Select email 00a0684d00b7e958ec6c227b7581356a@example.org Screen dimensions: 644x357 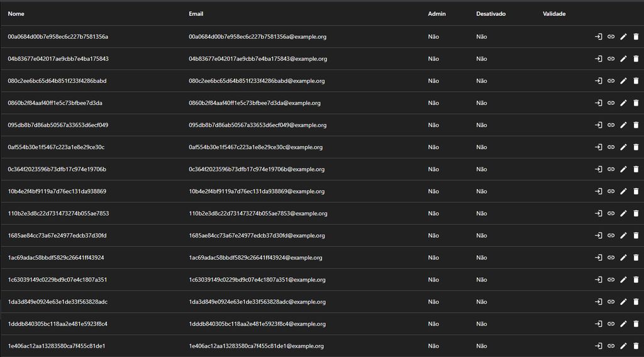click(x=257, y=36)
